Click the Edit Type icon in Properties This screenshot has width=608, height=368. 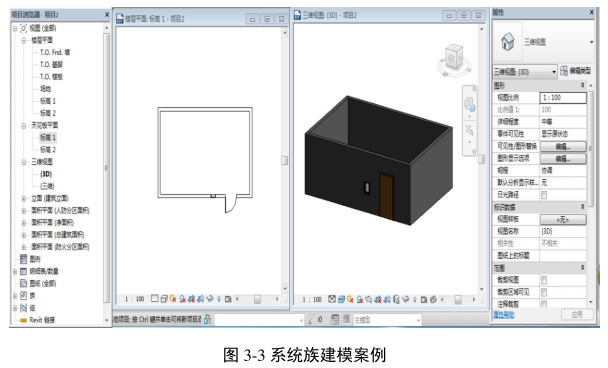pyautogui.click(x=564, y=71)
